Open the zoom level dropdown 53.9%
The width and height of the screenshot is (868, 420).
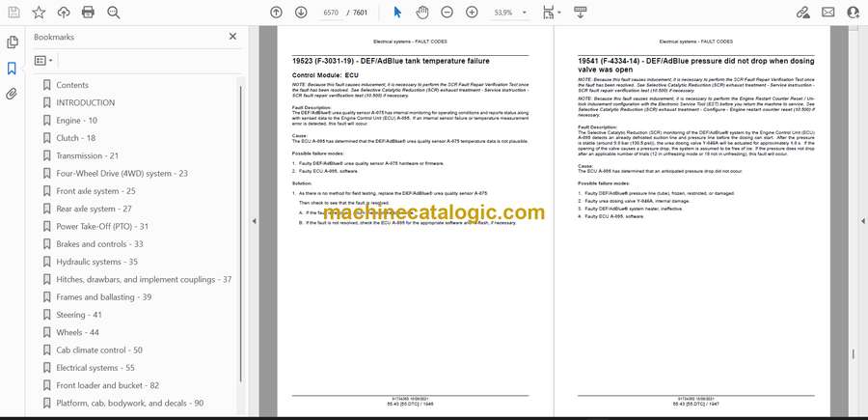[510, 13]
